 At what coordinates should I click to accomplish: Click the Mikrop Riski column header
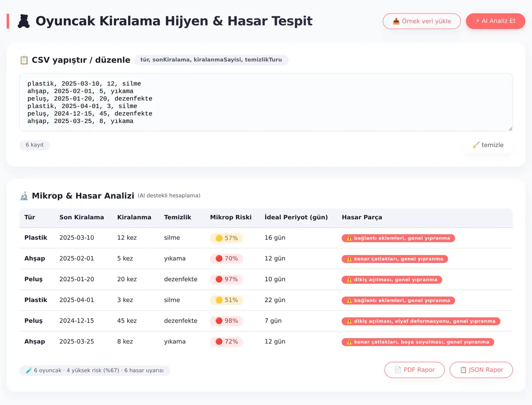pos(231,217)
